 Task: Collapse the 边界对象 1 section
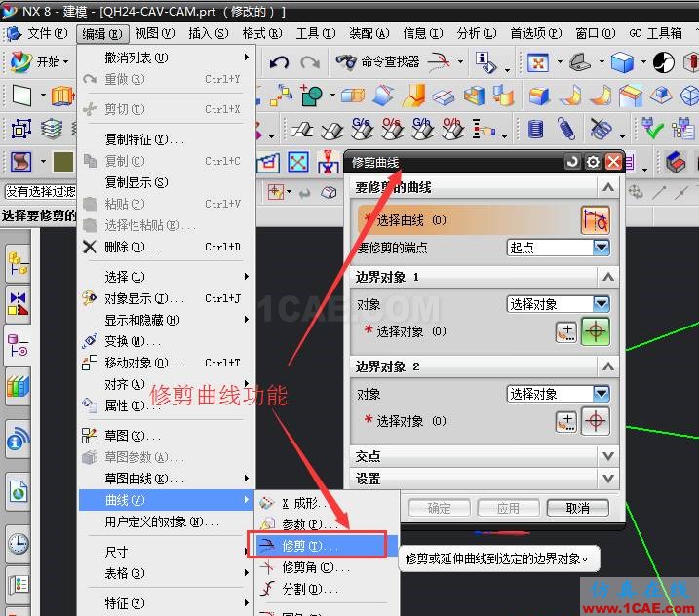tap(608, 277)
